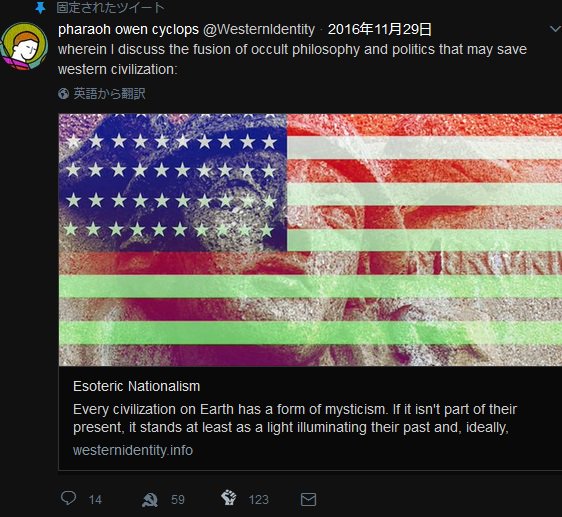View the 14 replies count
Image resolution: width=562 pixels, height=517 pixels.
95,500
